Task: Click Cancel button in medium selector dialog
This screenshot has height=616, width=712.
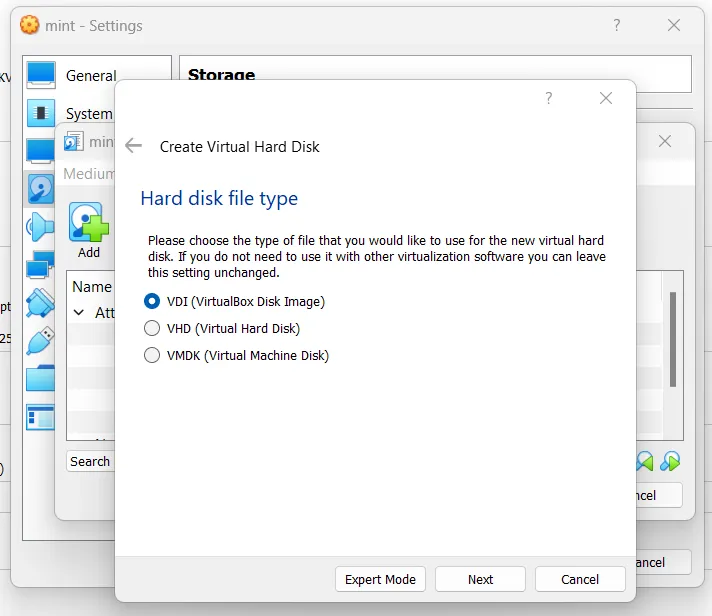Action: point(659,495)
